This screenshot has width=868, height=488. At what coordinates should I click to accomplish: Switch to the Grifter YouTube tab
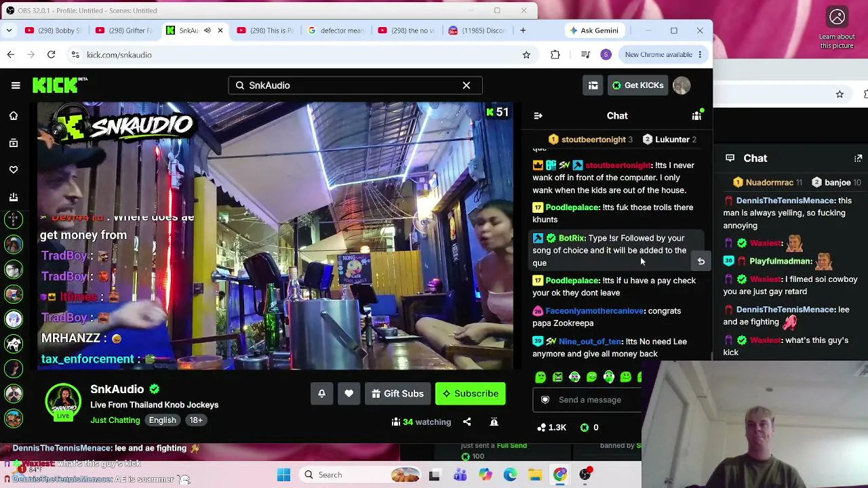click(124, 30)
